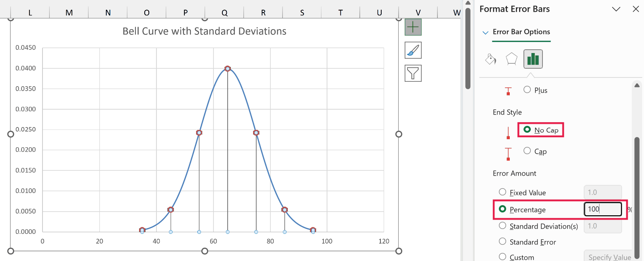Image resolution: width=644 pixels, height=261 pixels.
Task: Select column N header
Action: coord(108,13)
